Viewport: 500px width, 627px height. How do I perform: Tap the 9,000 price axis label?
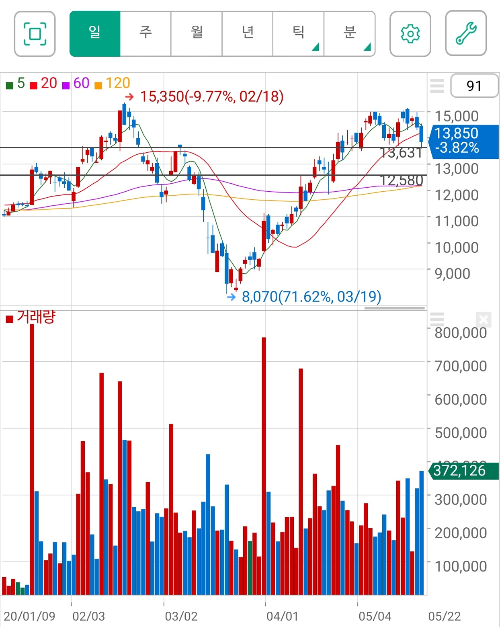pos(452,274)
